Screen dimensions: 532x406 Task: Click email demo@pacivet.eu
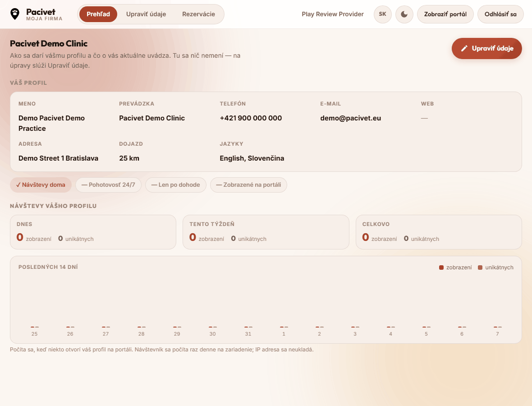click(x=350, y=118)
